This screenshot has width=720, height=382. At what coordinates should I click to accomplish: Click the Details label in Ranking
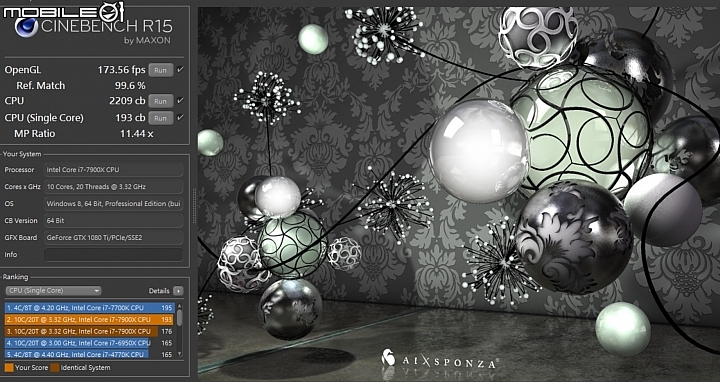pyautogui.click(x=159, y=291)
